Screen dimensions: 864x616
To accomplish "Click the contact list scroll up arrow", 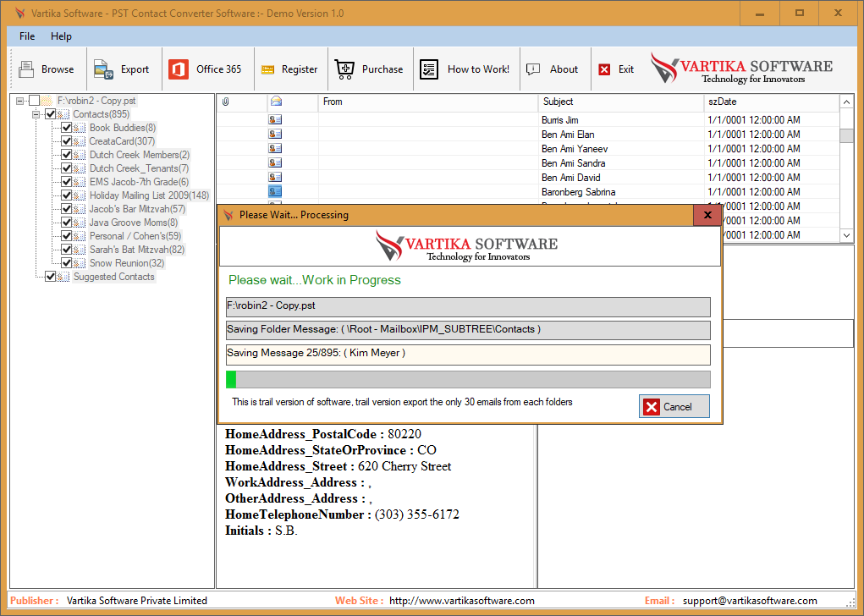I will (846, 102).
